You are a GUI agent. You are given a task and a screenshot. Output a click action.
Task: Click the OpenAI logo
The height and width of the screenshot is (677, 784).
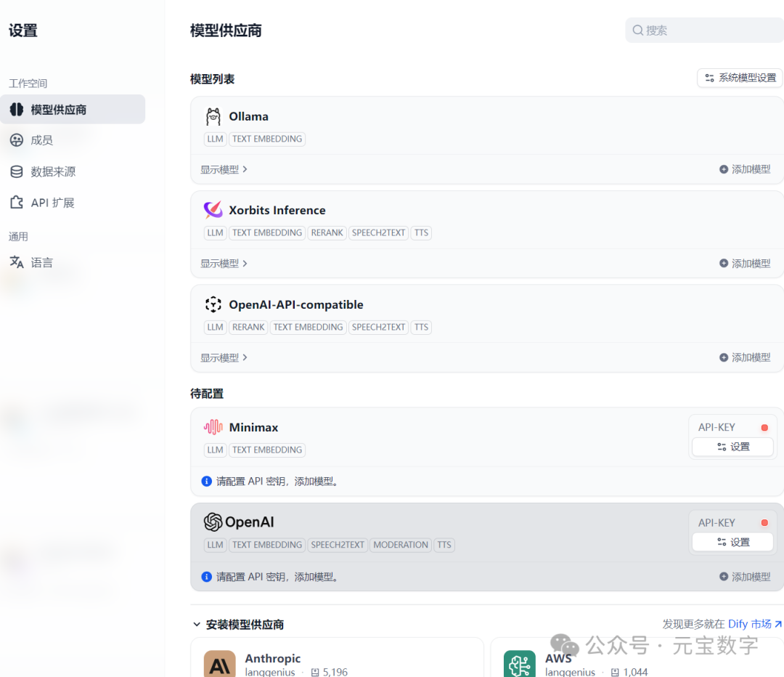[x=239, y=522]
